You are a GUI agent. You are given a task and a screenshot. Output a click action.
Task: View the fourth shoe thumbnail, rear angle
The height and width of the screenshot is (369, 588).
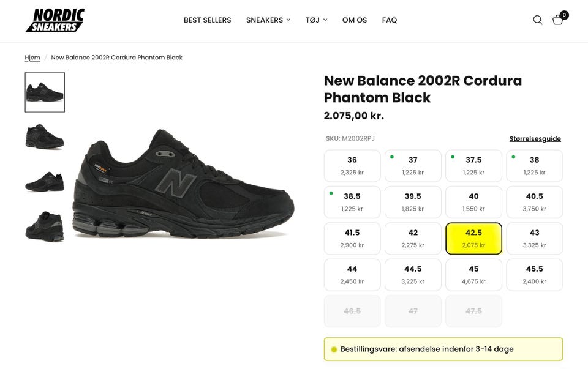point(45,226)
